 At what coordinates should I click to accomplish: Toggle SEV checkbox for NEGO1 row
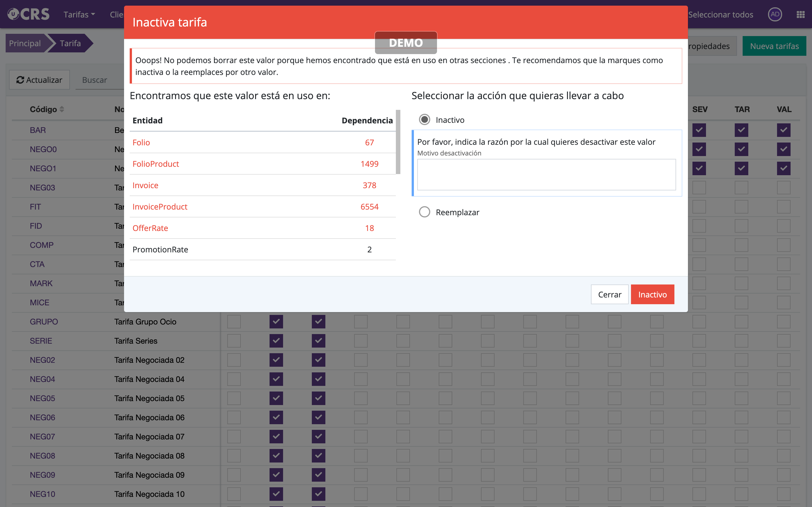(699, 168)
